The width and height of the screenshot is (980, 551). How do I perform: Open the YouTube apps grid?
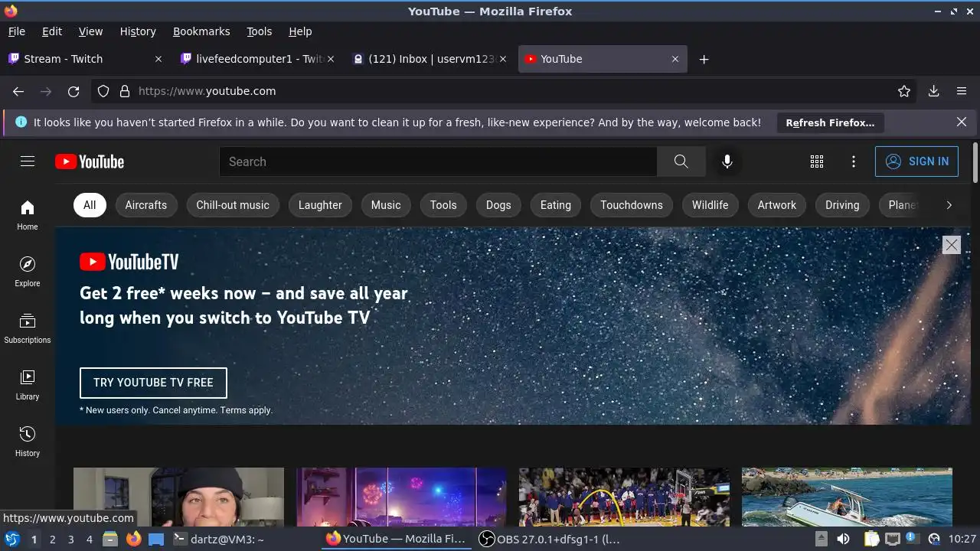click(817, 161)
